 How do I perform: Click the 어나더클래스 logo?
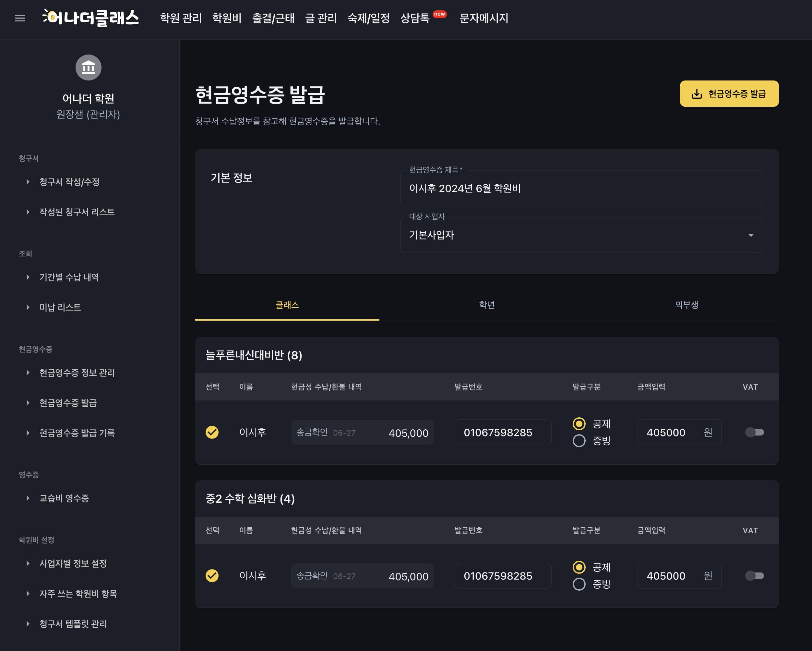coord(91,18)
